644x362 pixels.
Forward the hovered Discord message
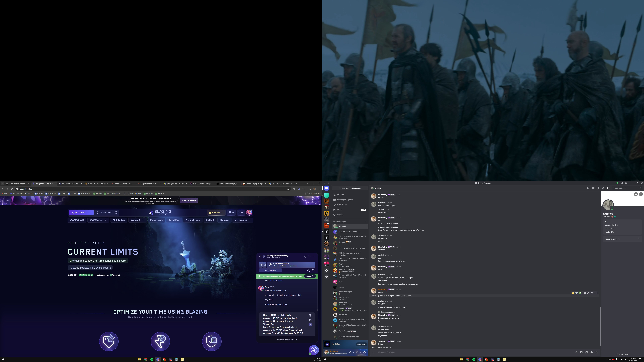click(592, 293)
